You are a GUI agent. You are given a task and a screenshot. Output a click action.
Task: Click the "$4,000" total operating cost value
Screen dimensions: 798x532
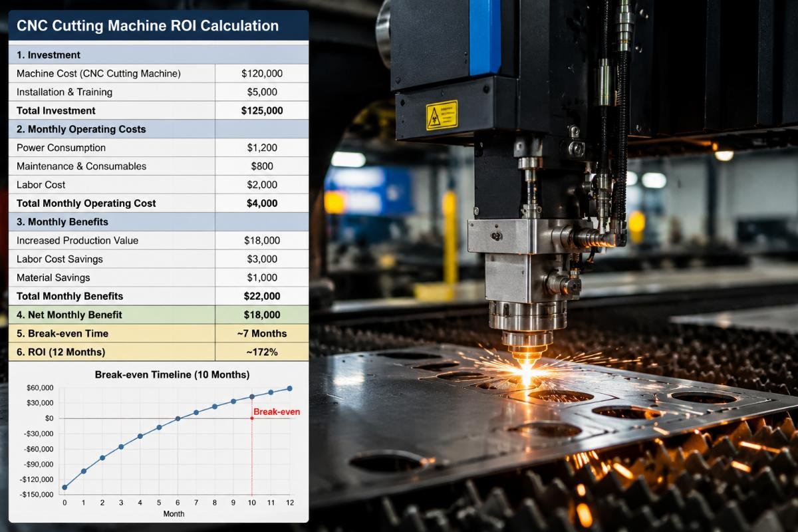262,203
